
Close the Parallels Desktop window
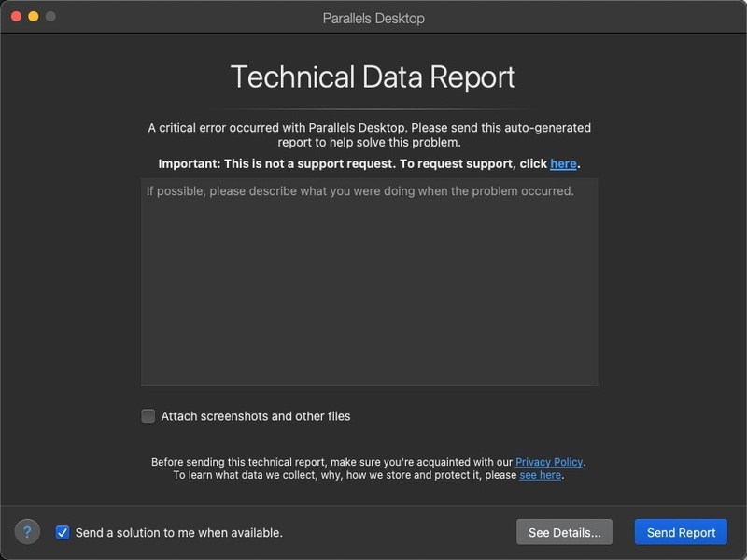point(16,17)
